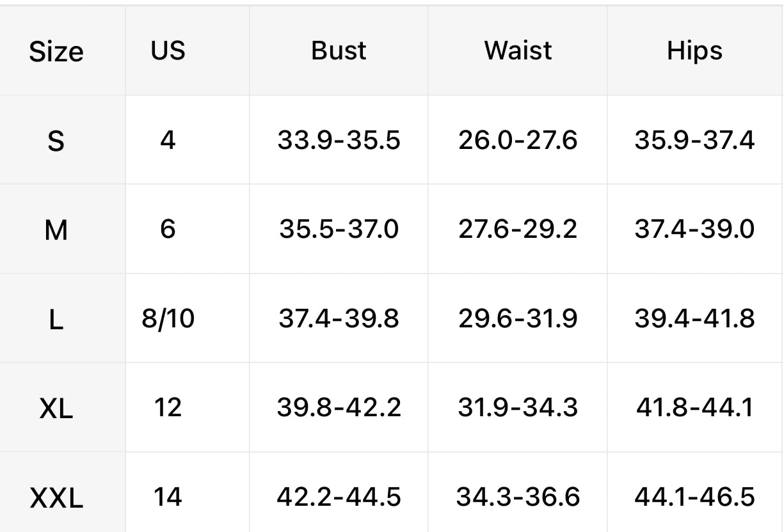Click the M size row label
Image resolution: width=784 pixels, height=532 pixels.
pyautogui.click(x=56, y=230)
